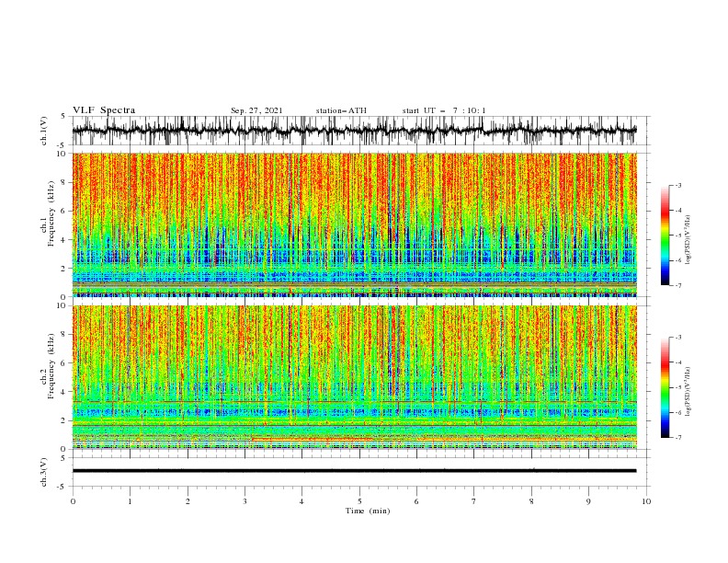Image resolution: width=728 pixels, height=563 pixels.
Task: Click the ch.1 spectrogram color scale bar
Action: tap(665, 236)
